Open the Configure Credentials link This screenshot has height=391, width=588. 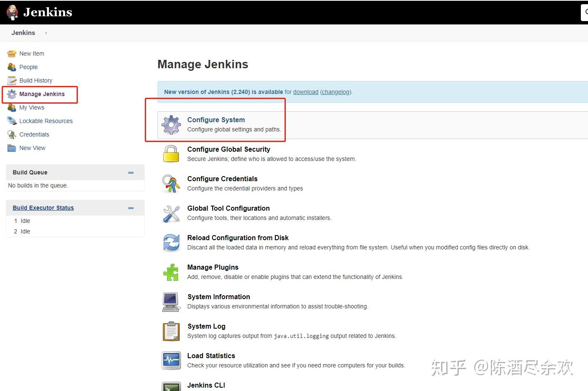tap(222, 179)
